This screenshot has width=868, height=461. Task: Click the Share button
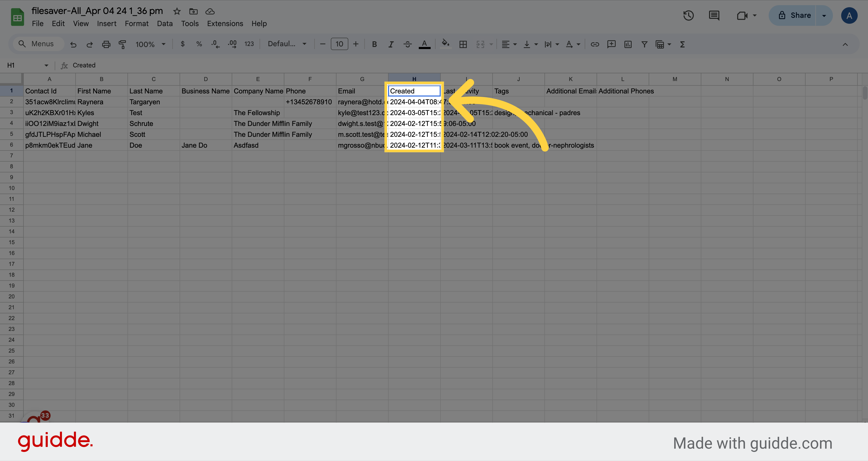tap(792, 15)
